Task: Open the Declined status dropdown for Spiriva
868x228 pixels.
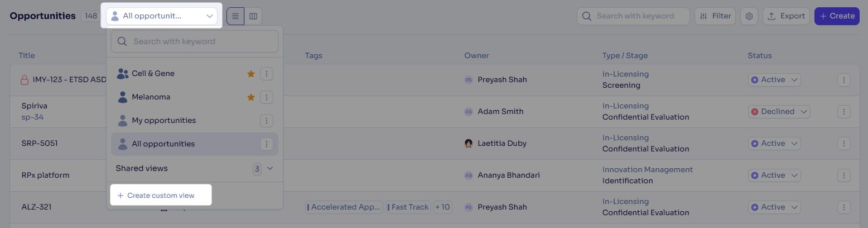Action: [779, 112]
